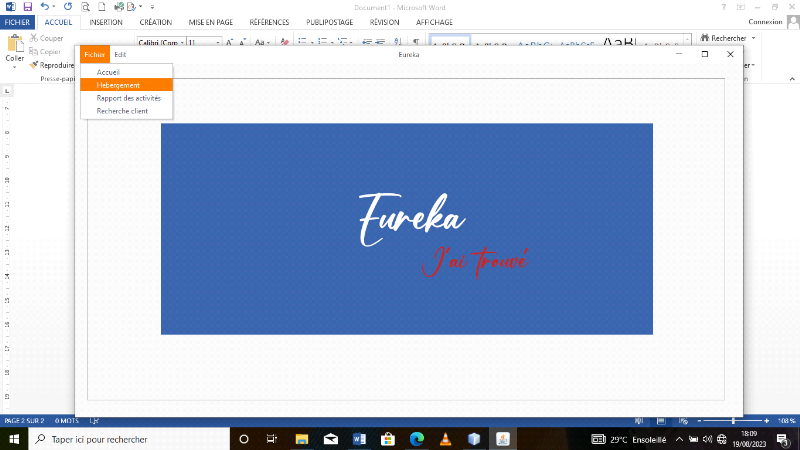The image size is (800, 450).
Task: Choose Hebergement in the Eureka Fichier menu
Action: click(x=127, y=85)
